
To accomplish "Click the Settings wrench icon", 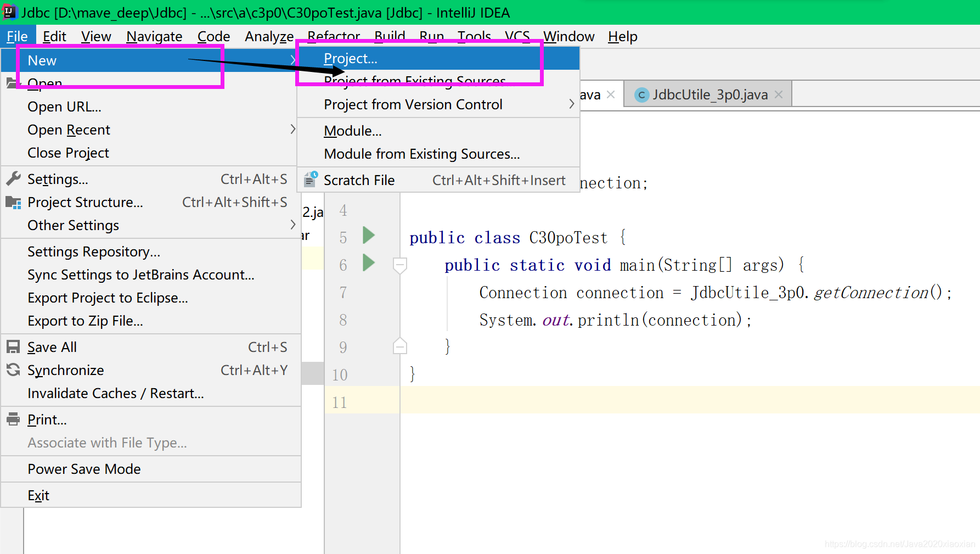I will [x=13, y=178].
